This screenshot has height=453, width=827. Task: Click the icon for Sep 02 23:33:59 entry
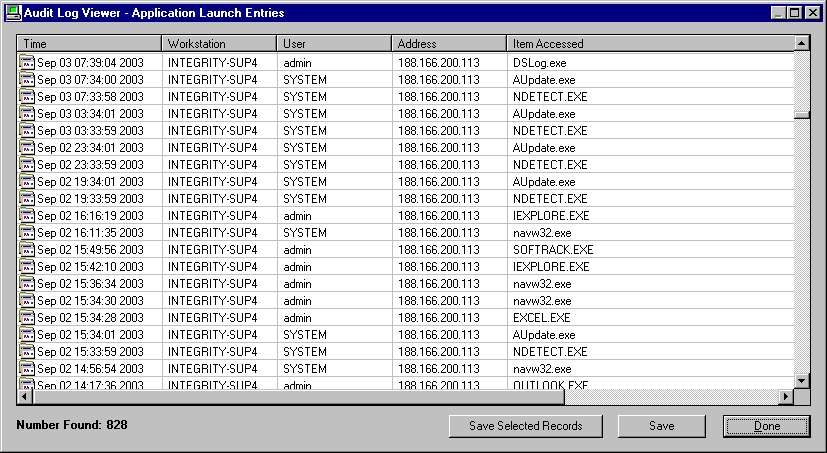point(27,164)
